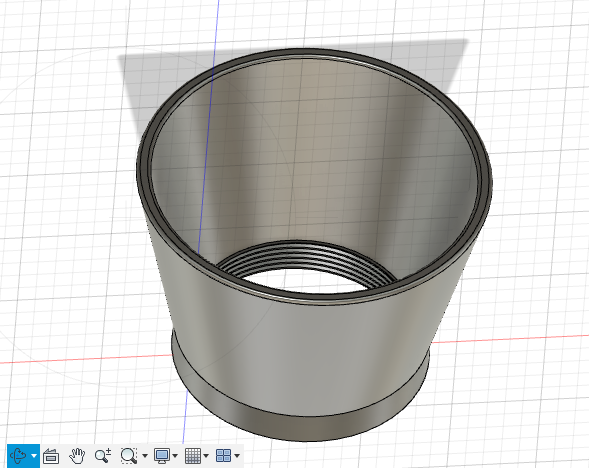The height and width of the screenshot is (468, 589).
Task: Open the Orbit type dropdown arrow
Action: 34,456
